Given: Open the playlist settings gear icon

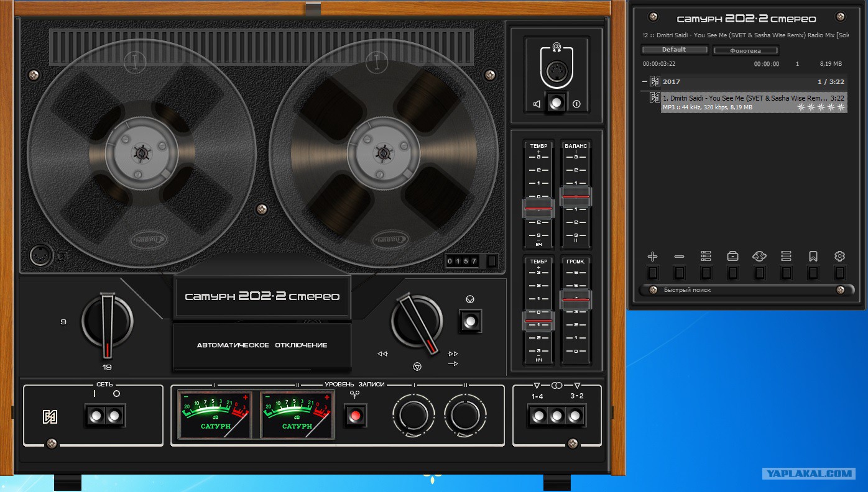Looking at the screenshot, I should (839, 257).
